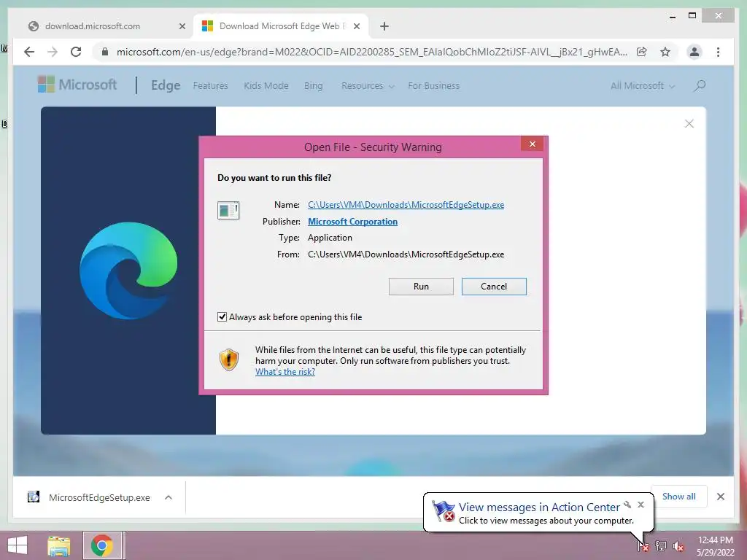Go back in Chrome history
This screenshot has width=747, height=560.
pos(29,52)
